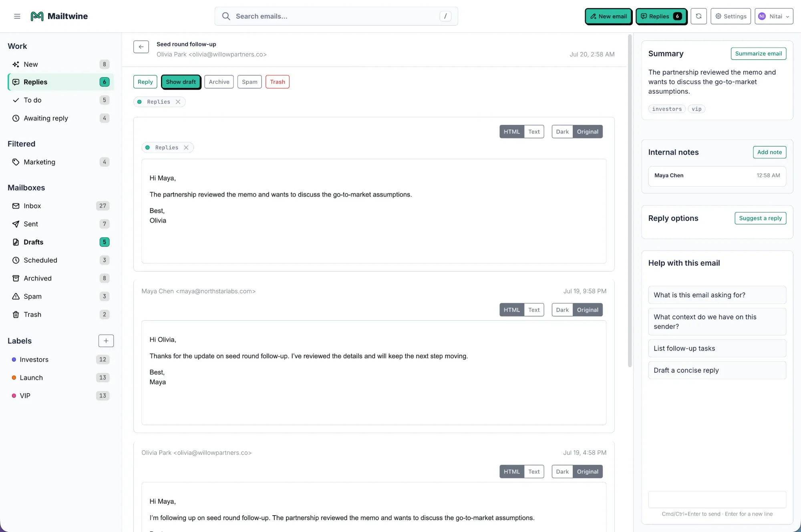This screenshot has height=532, width=801.
Task: Remove the Replies tag inside Olivia's message
Action: click(186, 148)
